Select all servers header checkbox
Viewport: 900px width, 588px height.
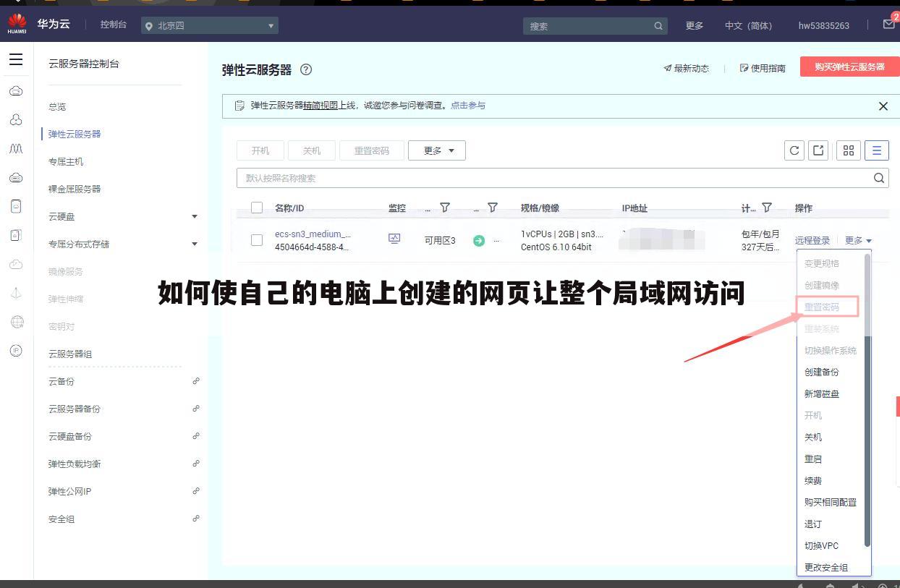257,208
